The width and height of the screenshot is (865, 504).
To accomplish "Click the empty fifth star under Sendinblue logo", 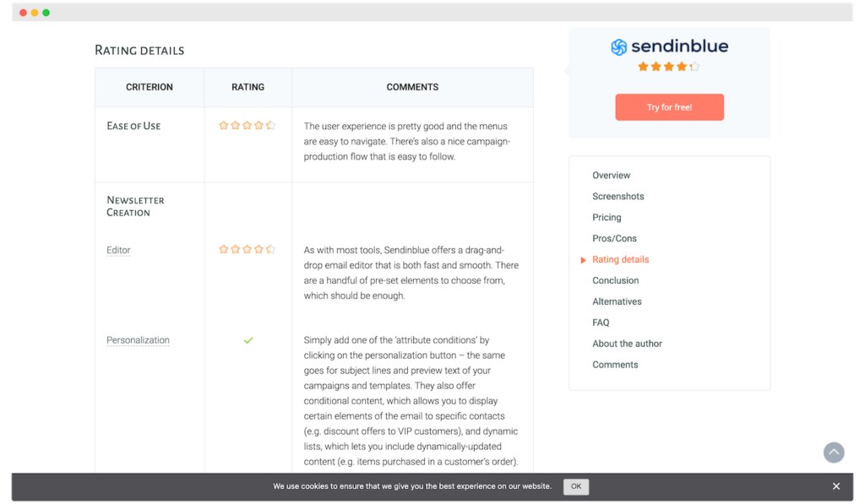I will pyautogui.click(x=694, y=66).
